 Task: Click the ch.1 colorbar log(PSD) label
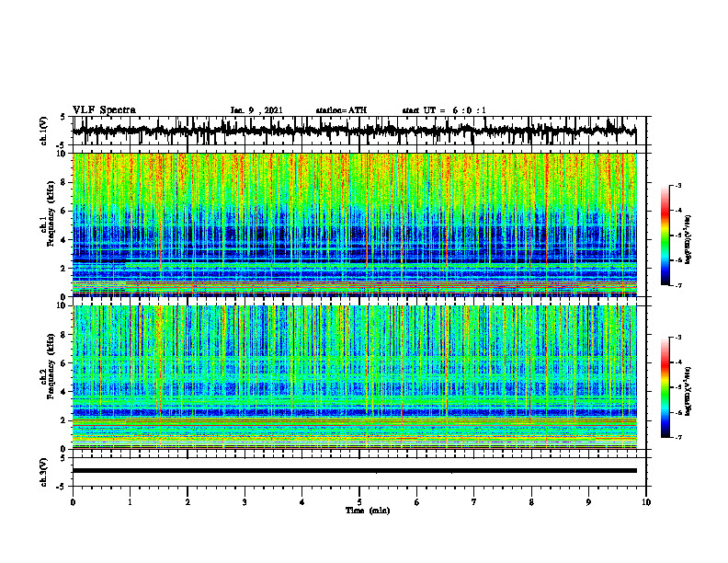tap(689, 240)
